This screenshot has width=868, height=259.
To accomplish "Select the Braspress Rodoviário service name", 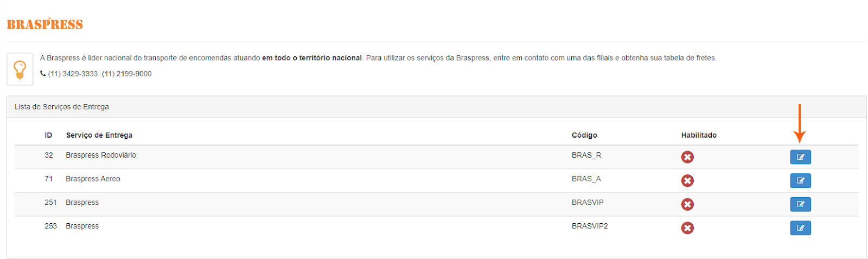I will tap(101, 156).
